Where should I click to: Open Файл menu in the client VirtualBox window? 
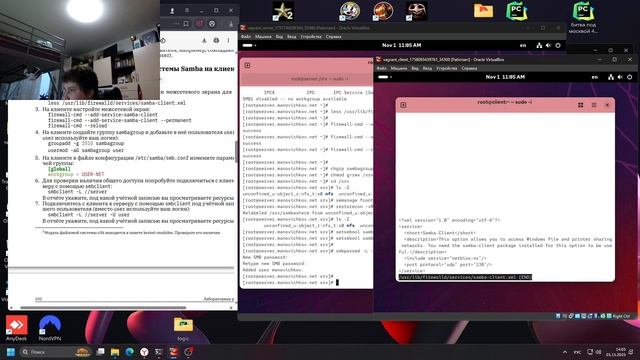tap(382, 68)
